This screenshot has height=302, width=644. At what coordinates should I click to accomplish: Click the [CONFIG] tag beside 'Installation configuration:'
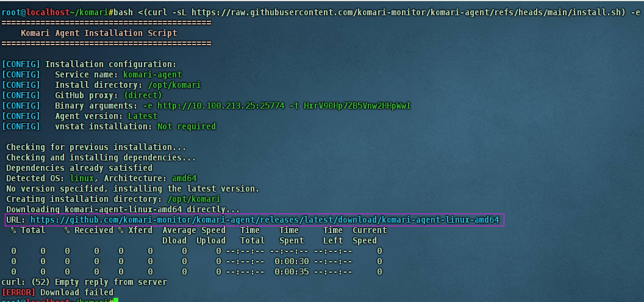click(x=21, y=65)
